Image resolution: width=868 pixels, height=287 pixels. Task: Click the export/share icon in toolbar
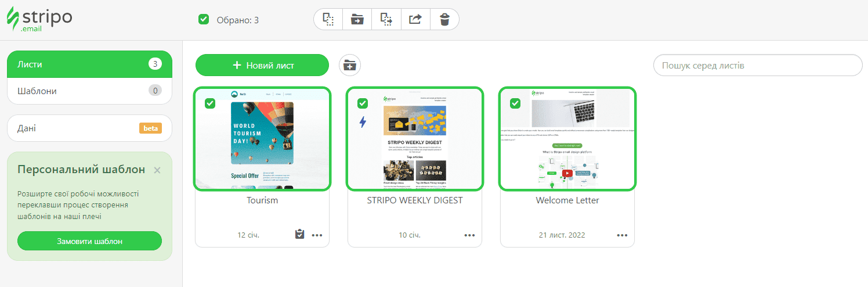pos(415,19)
